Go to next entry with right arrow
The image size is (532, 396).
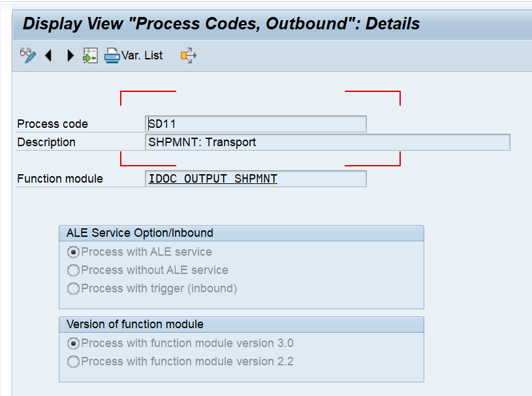(x=70, y=55)
